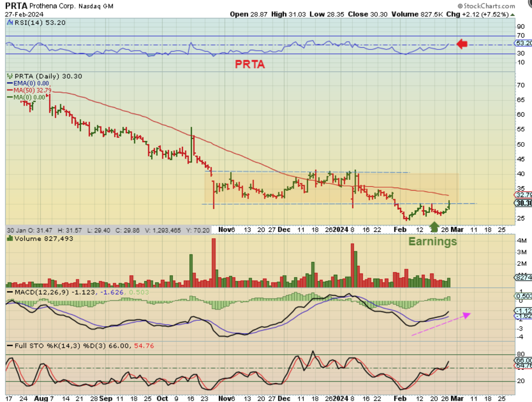
Task: Click the 53.20 RSI value tag on right axis
Action: 523,43
